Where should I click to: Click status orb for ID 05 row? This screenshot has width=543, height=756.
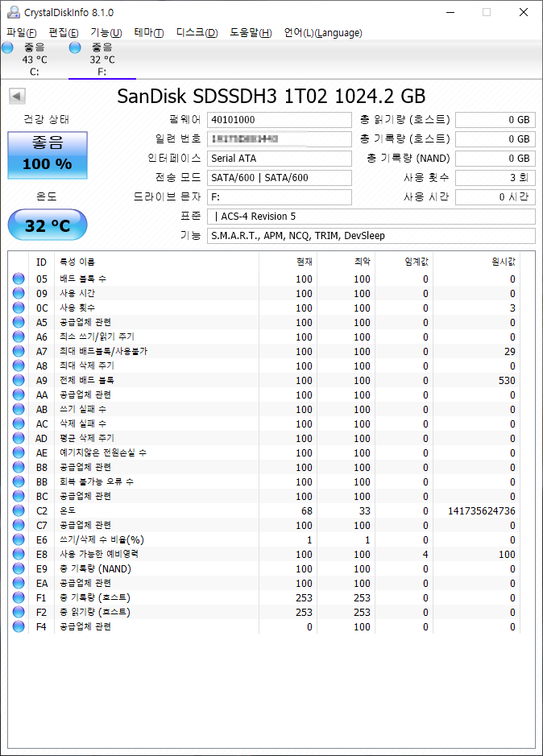19,279
